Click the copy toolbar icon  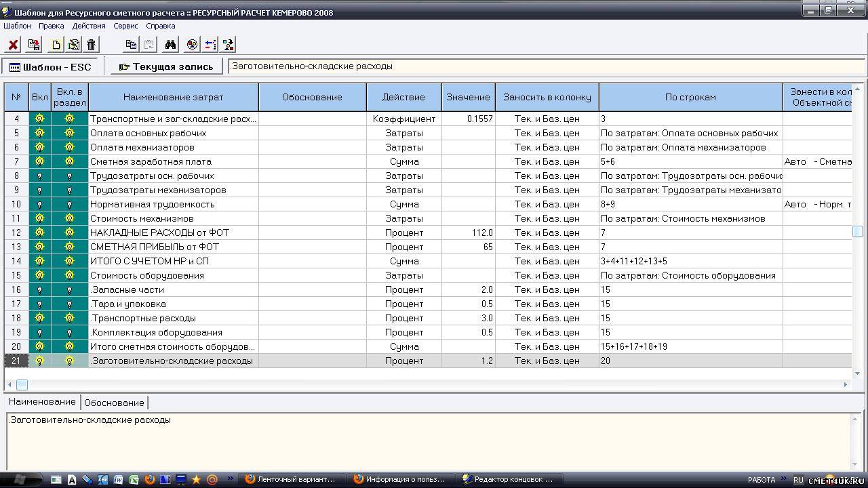[131, 45]
